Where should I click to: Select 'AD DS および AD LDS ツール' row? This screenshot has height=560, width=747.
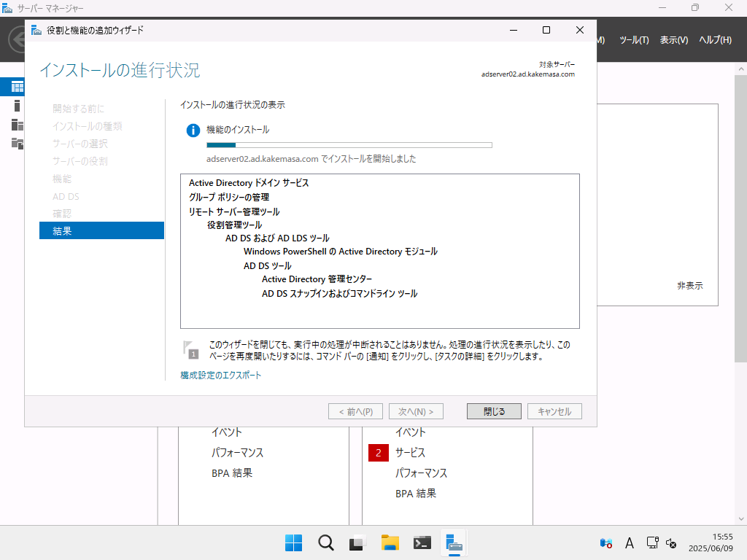pos(277,238)
